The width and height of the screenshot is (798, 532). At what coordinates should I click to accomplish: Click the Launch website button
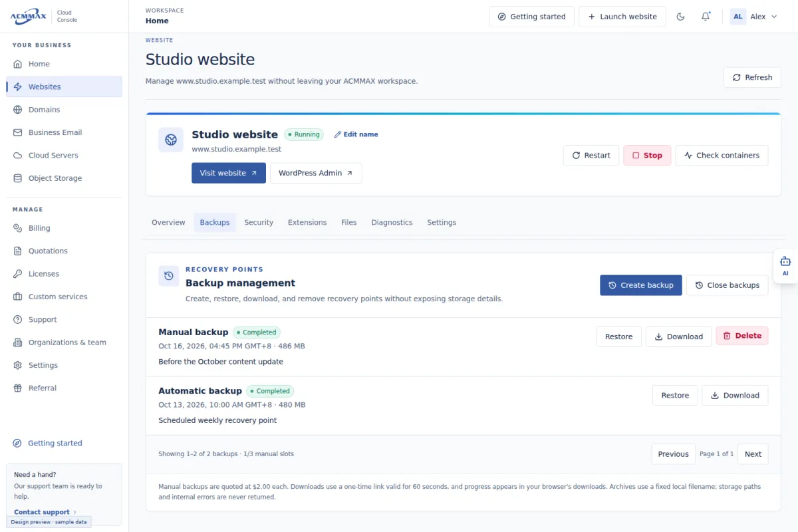coord(622,17)
